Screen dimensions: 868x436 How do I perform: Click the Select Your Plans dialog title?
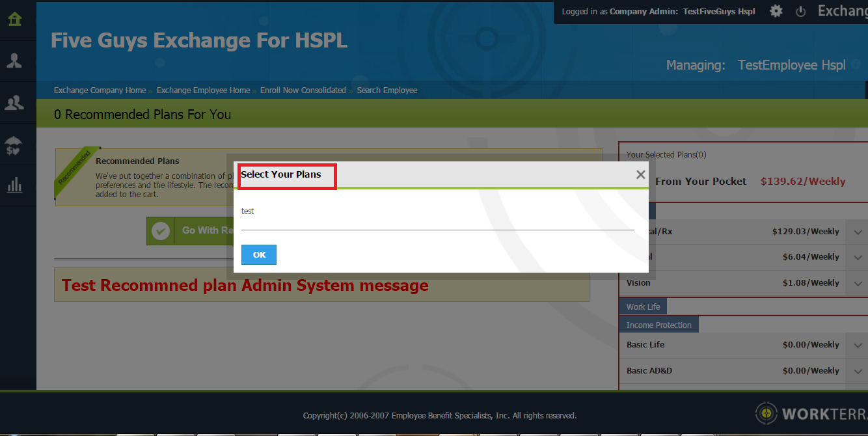281,174
